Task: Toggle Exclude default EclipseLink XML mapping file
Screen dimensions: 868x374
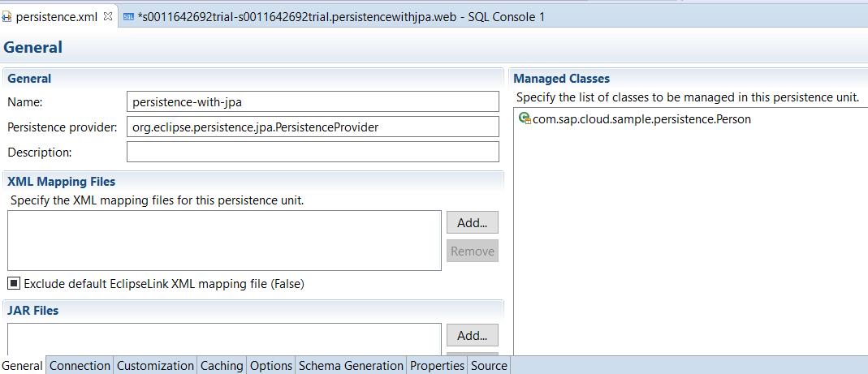Action: (x=14, y=283)
